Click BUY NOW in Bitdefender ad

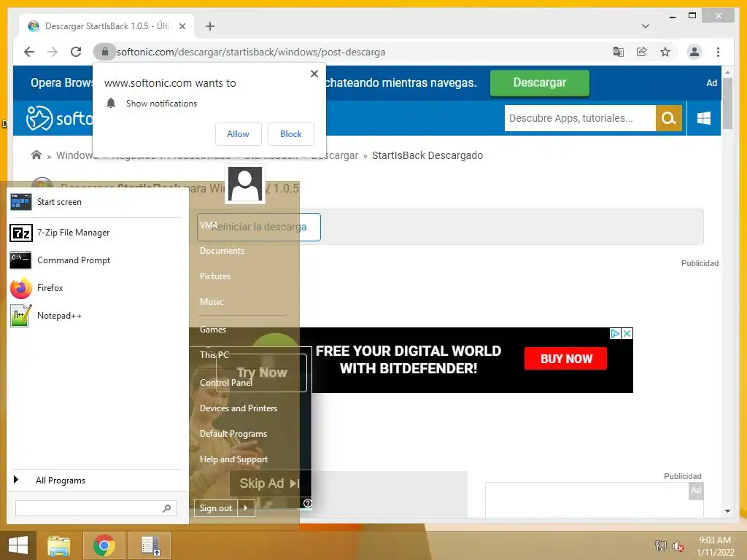[x=565, y=359]
